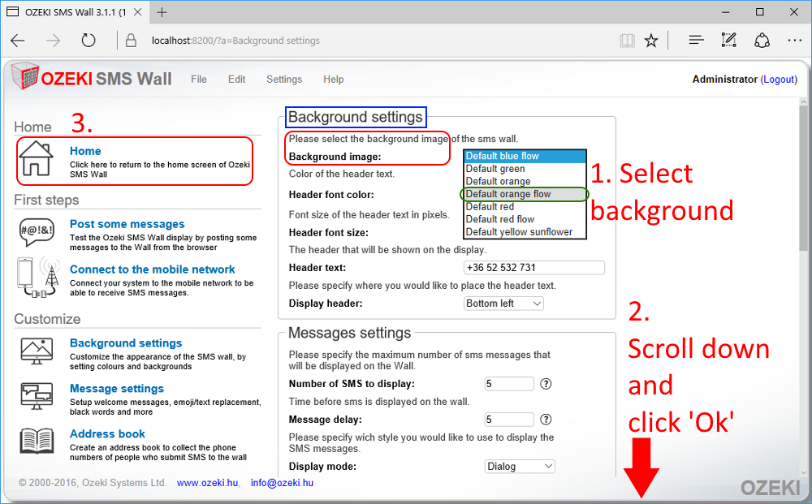Choose Default green background option

pyautogui.click(x=525, y=169)
